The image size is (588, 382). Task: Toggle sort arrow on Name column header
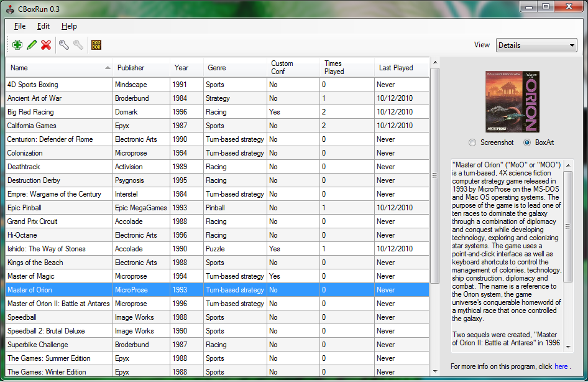click(x=108, y=68)
